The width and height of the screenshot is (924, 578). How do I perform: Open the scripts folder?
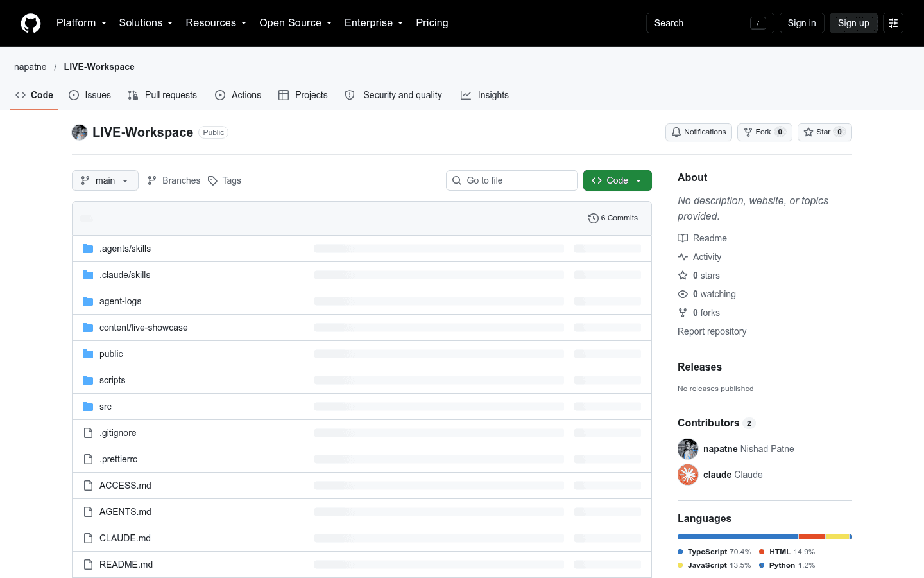coord(112,380)
